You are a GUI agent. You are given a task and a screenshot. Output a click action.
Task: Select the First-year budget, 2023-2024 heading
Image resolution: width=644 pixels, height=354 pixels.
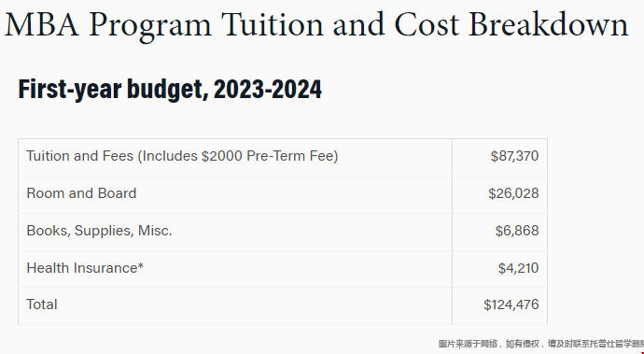click(170, 90)
